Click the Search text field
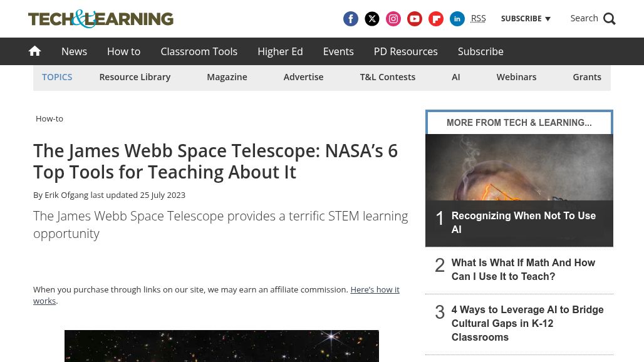 tap(584, 18)
